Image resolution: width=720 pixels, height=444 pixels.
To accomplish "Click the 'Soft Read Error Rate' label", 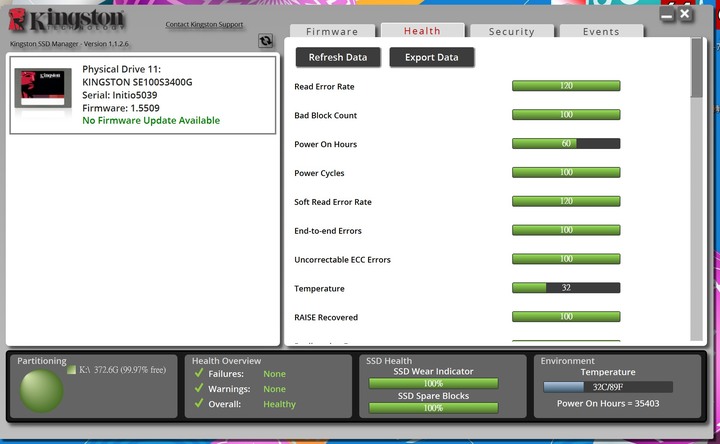I will tap(333, 202).
